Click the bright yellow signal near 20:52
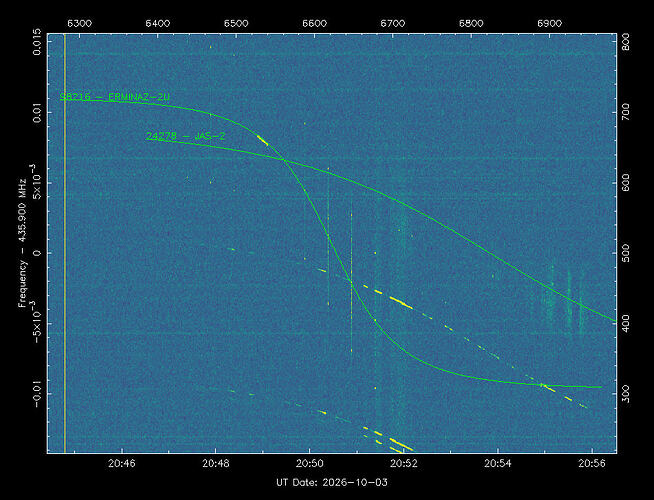The height and width of the screenshot is (500, 654). click(401, 302)
